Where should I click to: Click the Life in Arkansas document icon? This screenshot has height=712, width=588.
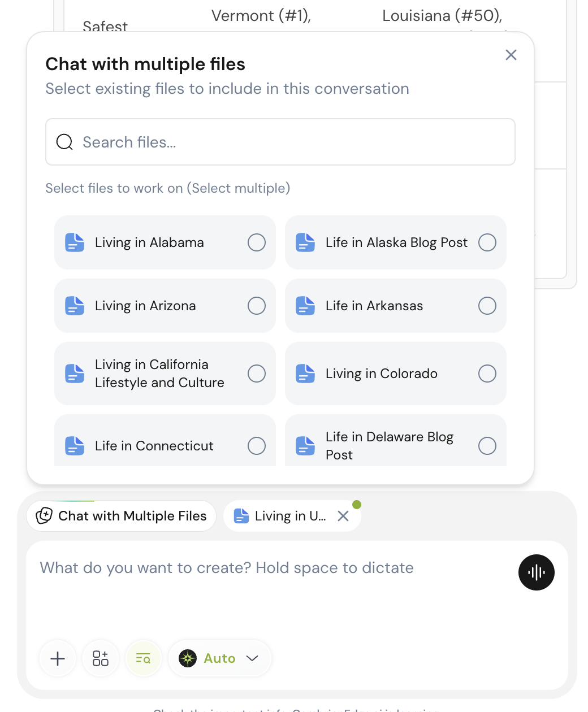(x=305, y=306)
